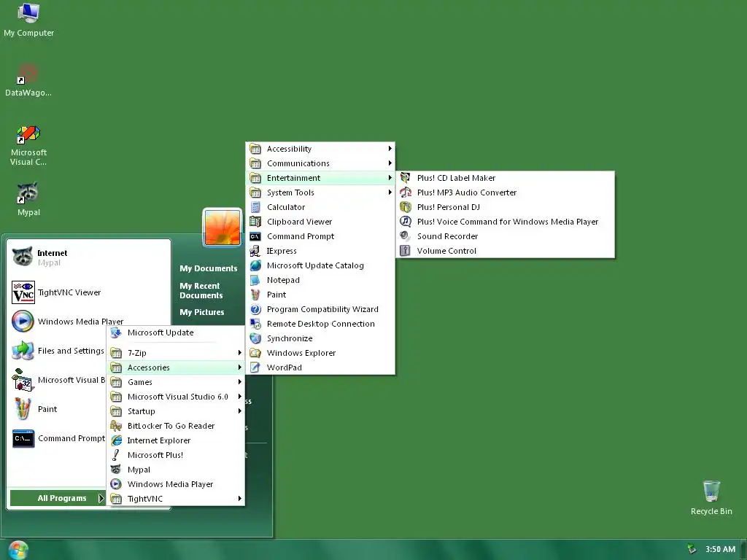747x560 pixels.
Task: Open Files and Settings transfer entry
Action: point(57,351)
